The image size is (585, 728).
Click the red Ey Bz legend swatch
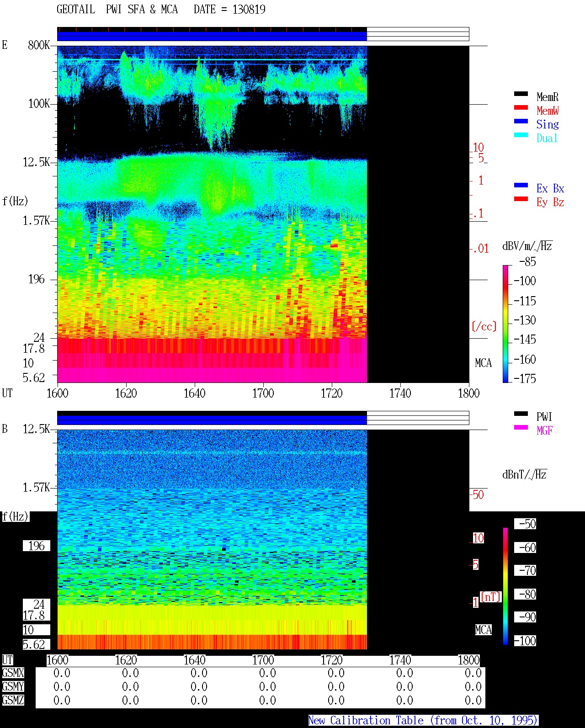point(521,199)
